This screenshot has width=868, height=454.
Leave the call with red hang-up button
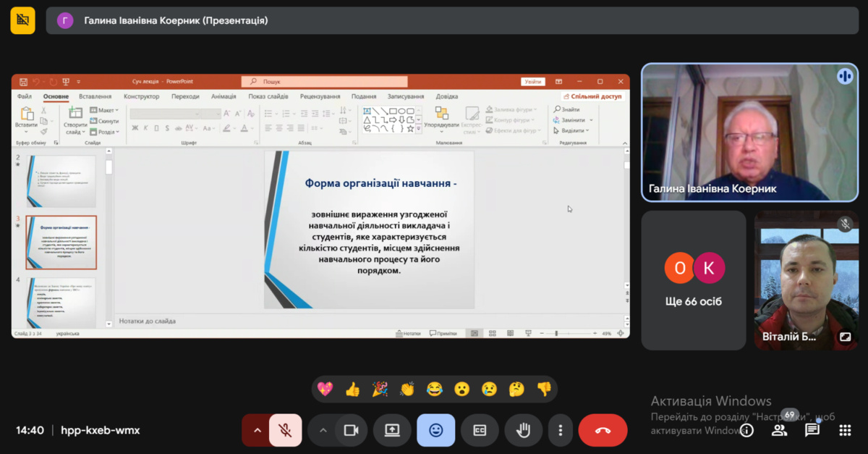coord(603,430)
